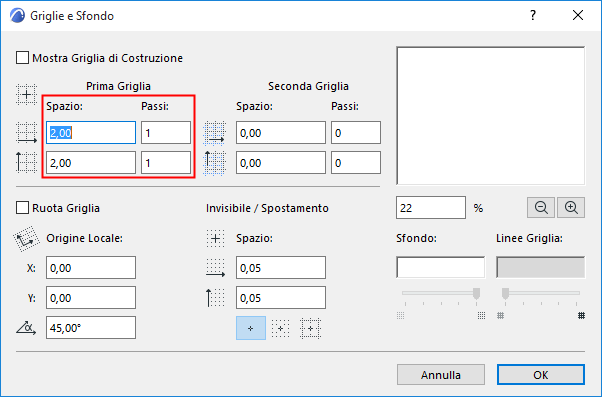Click Invisibile vertical spacing icon
Viewport: 602px width, 397px height.
(x=215, y=298)
